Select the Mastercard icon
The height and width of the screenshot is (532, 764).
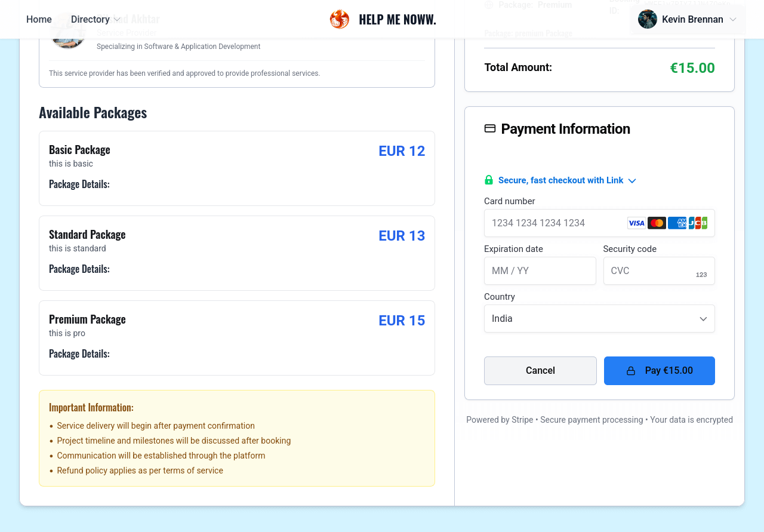pos(657,223)
